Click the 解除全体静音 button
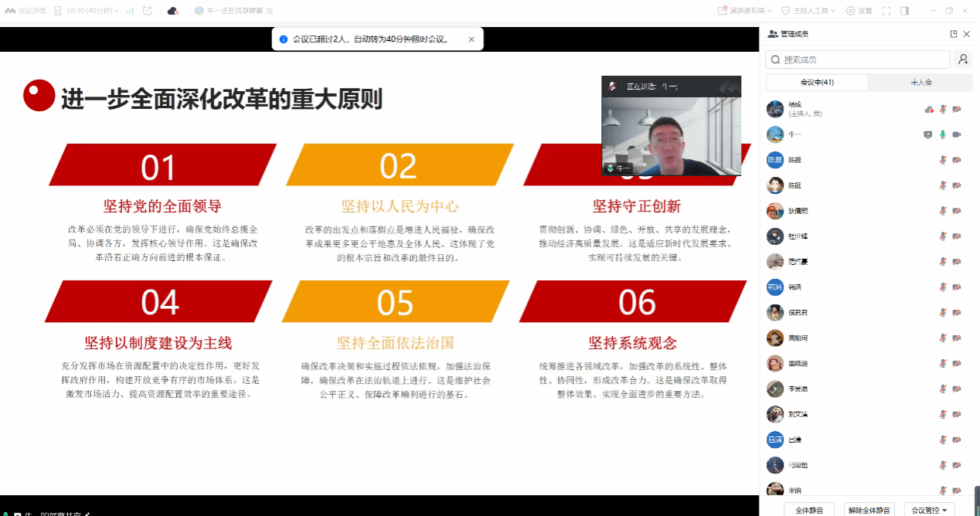The image size is (980, 516). coord(869,509)
